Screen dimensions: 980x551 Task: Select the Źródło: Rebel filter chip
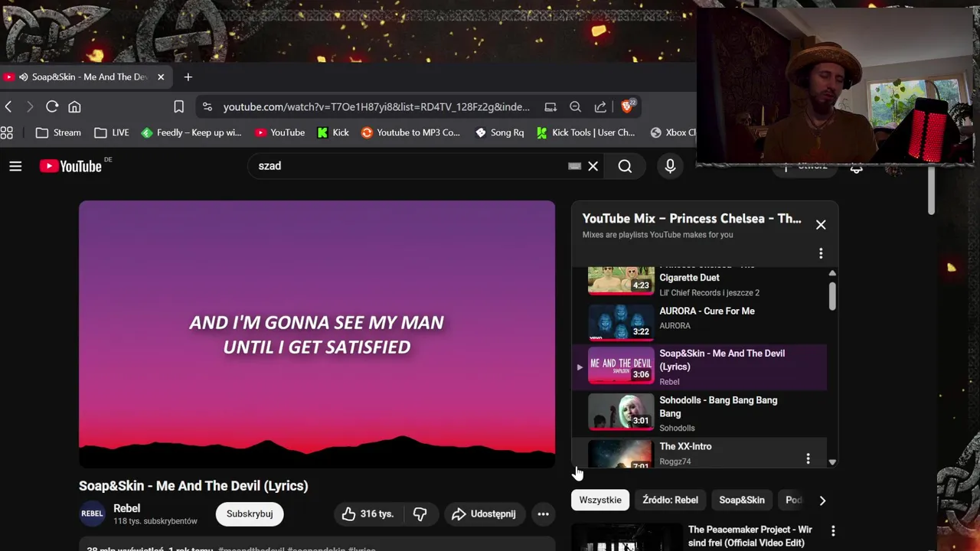coord(670,500)
